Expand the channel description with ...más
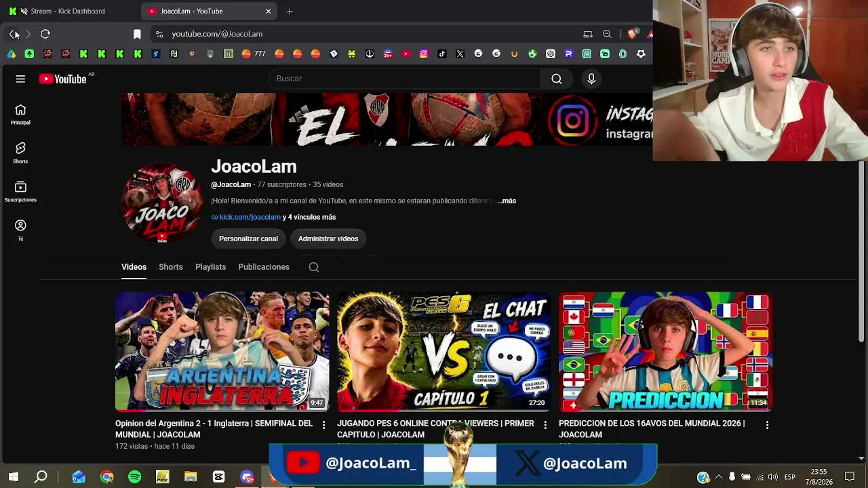The width and height of the screenshot is (868, 488). (507, 201)
